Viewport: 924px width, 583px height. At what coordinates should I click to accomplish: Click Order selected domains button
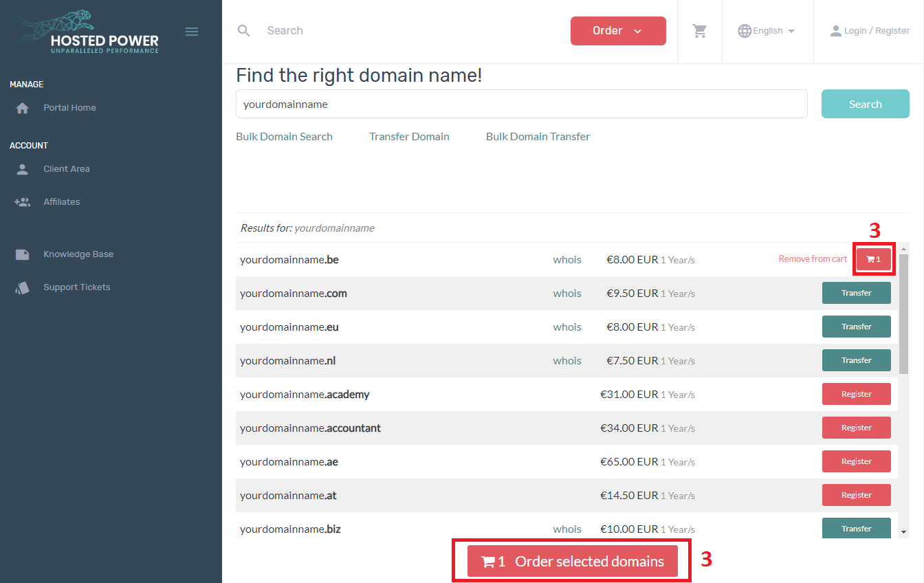(573, 561)
